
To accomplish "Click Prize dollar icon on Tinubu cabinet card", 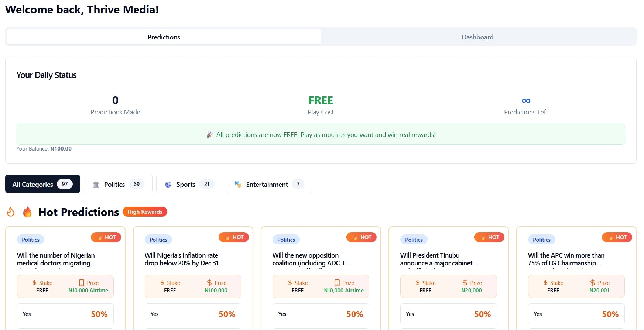I will click(x=465, y=283).
